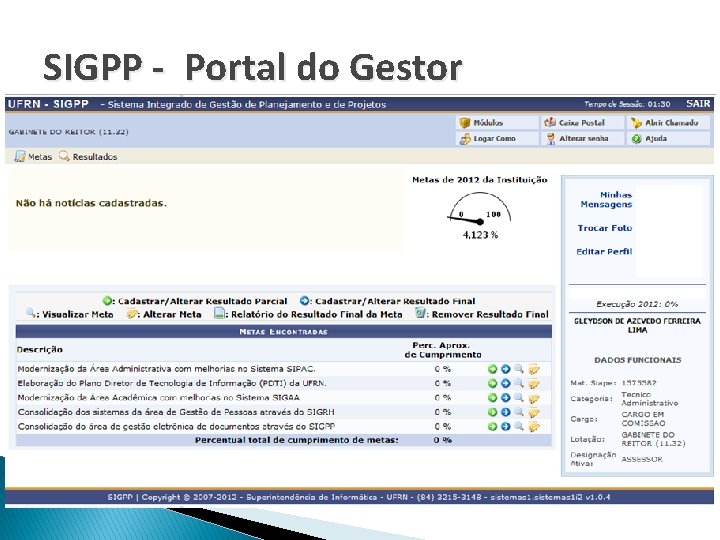Click 'Tecnico Administrativo' category value
Image resolution: width=720 pixels, height=540 pixels.
coord(649,399)
